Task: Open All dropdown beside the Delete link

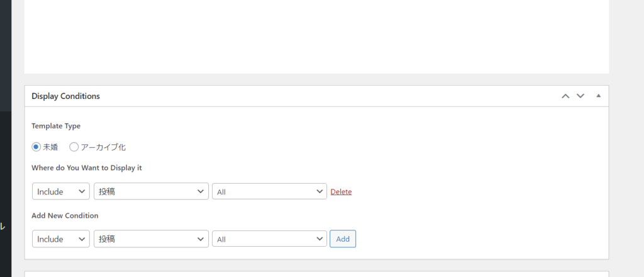Action: tap(269, 191)
